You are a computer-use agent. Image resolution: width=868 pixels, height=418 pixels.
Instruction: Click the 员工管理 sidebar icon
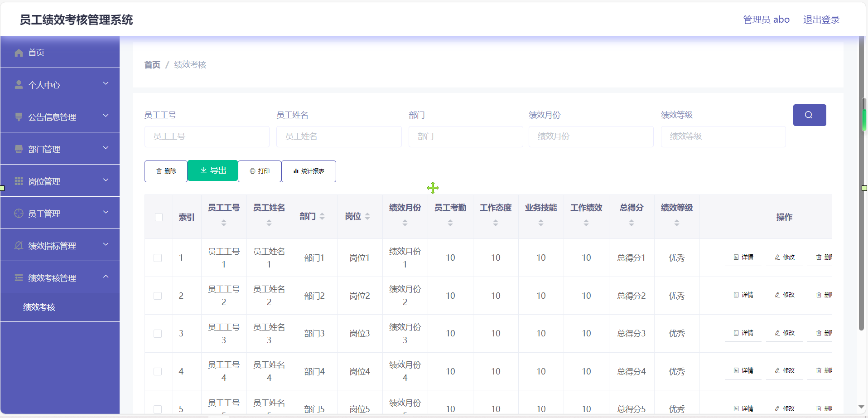click(x=19, y=214)
